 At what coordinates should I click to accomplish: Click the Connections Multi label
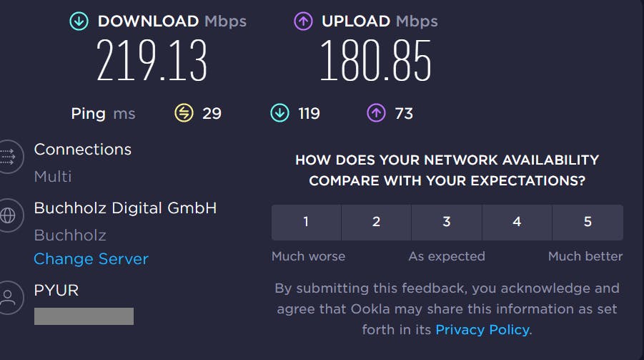tap(53, 176)
